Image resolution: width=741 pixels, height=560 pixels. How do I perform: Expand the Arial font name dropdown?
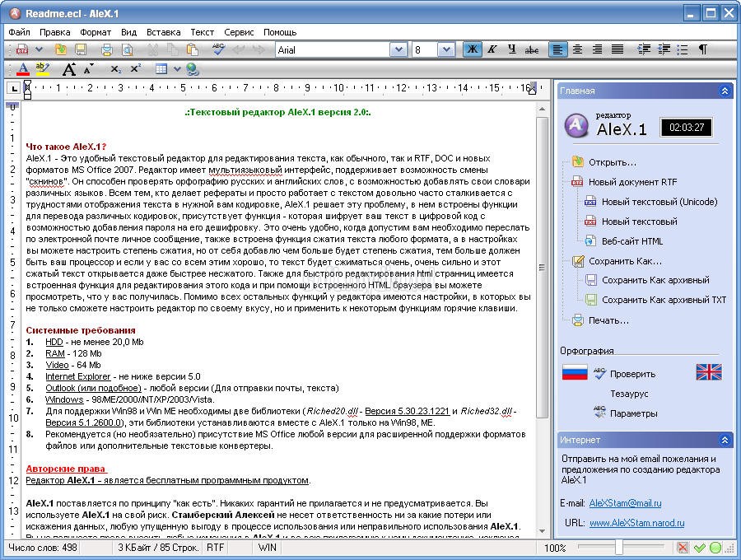click(x=398, y=49)
